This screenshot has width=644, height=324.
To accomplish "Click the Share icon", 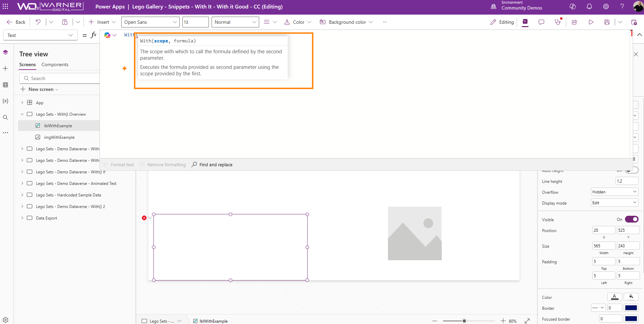I will pos(574,22).
